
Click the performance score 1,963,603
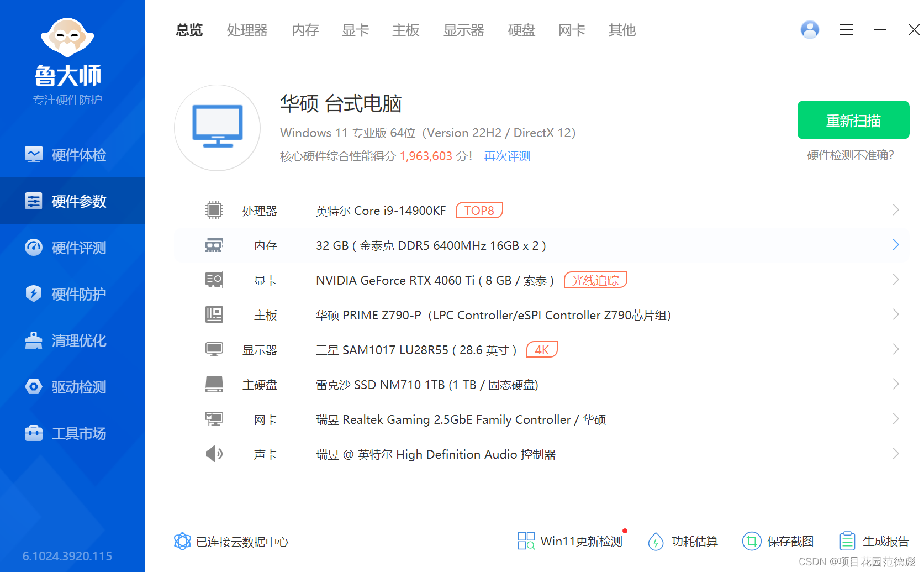(x=426, y=156)
